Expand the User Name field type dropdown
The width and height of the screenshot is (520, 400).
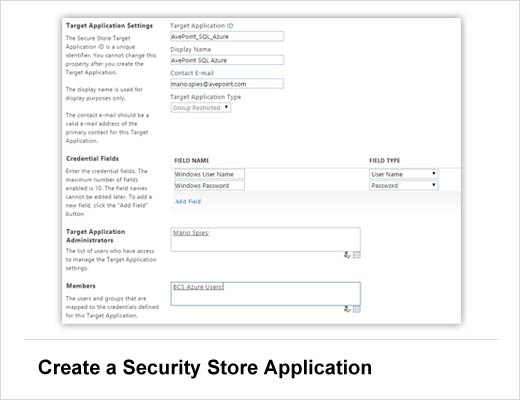click(404, 174)
